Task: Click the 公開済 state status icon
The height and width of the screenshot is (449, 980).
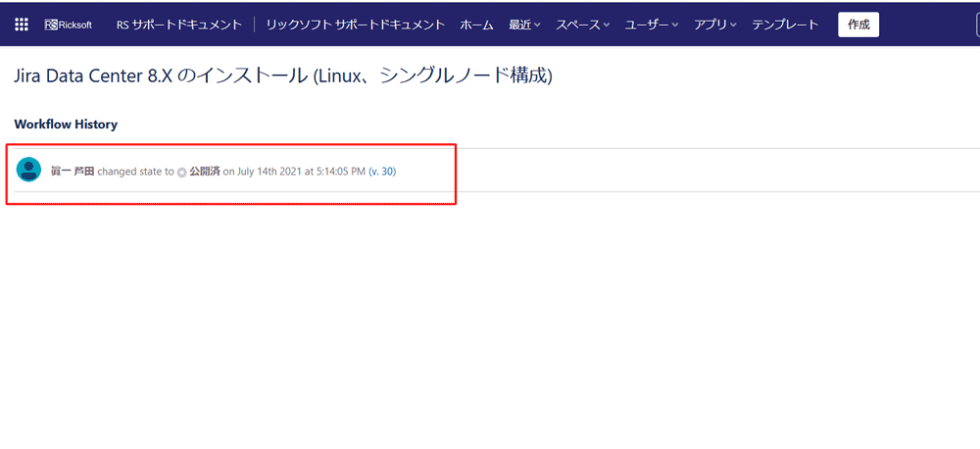Action: pos(182,172)
